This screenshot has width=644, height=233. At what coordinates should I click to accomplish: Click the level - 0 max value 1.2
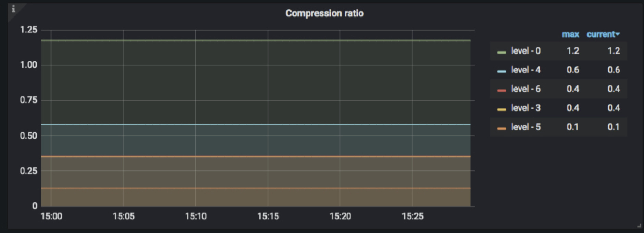point(573,51)
